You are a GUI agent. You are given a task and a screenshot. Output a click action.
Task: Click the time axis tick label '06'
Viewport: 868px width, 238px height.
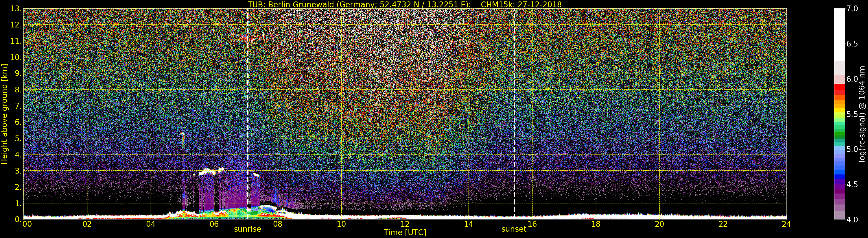click(x=214, y=224)
